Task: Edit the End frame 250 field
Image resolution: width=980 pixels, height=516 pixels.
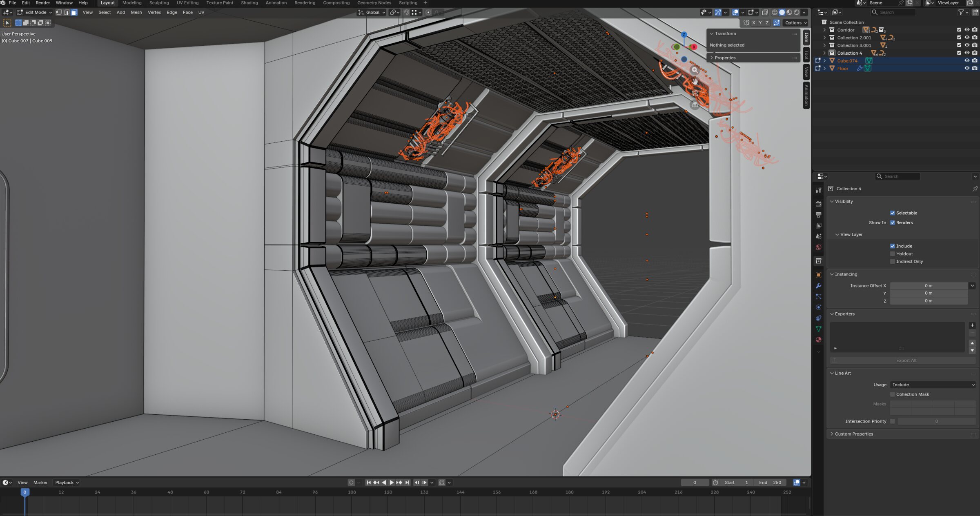Action: click(x=770, y=483)
